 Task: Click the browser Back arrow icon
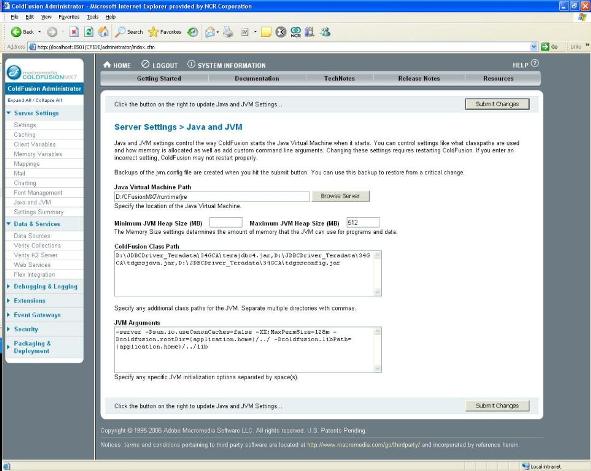16,32
